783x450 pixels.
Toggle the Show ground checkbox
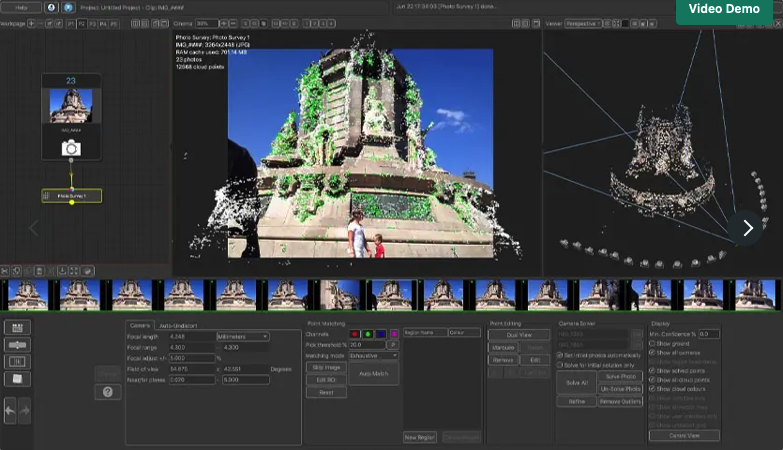tap(653, 343)
